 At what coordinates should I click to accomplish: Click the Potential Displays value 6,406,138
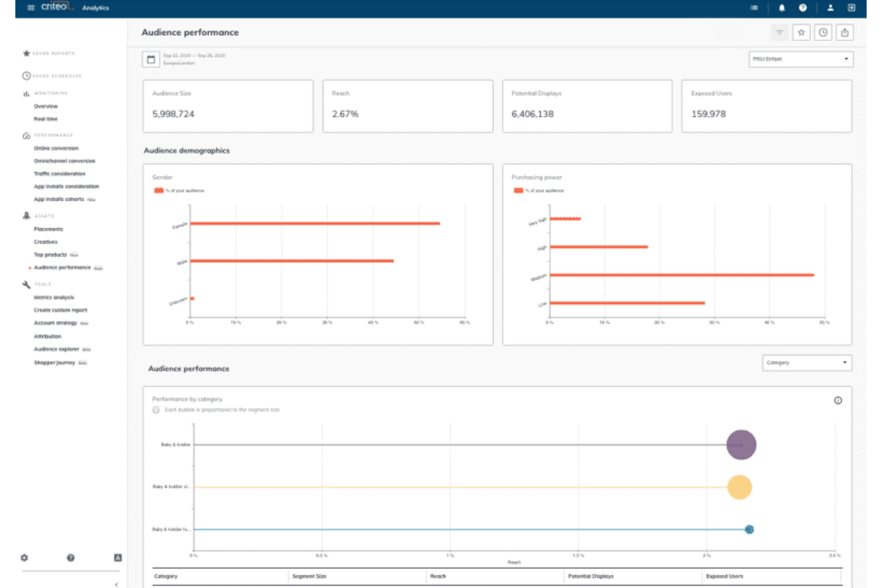click(x=533, y=114)
